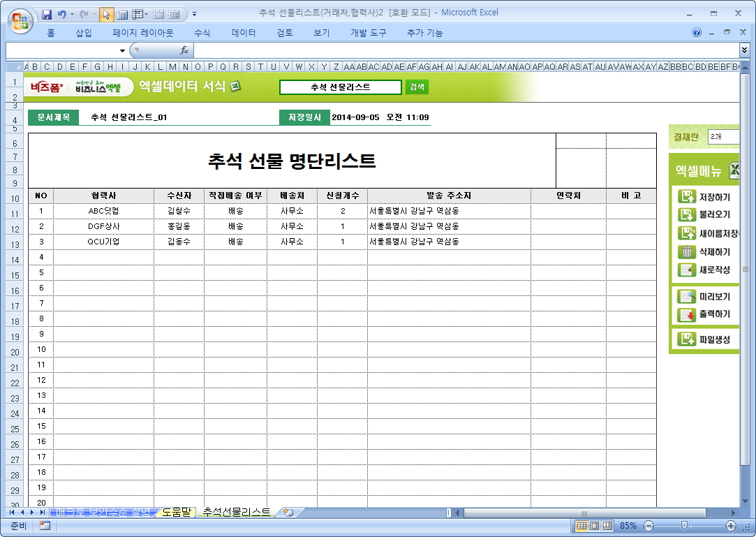
Task: Switch to Page Layout view in status bar
Action: [x=594, y=526]
